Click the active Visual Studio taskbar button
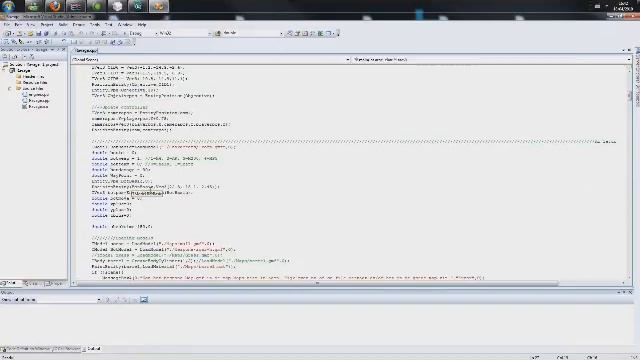Screen dimensions: 640x360 click(x=159, y=6)
